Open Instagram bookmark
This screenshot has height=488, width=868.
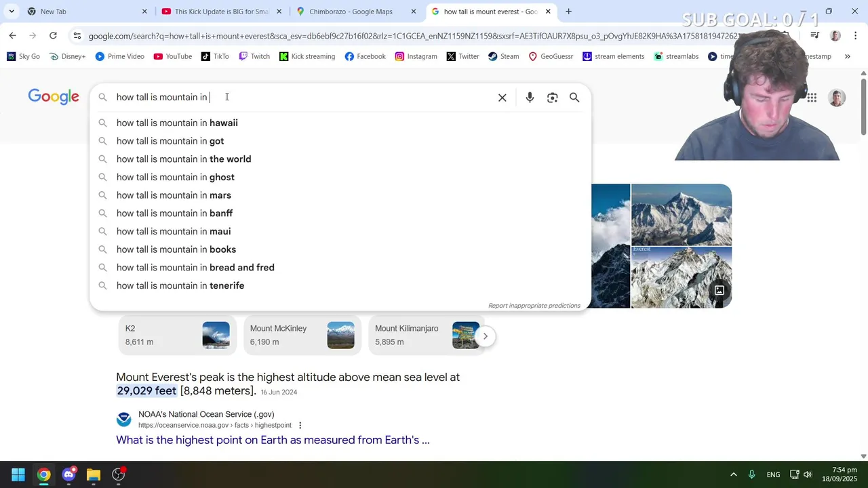point(416,56)
